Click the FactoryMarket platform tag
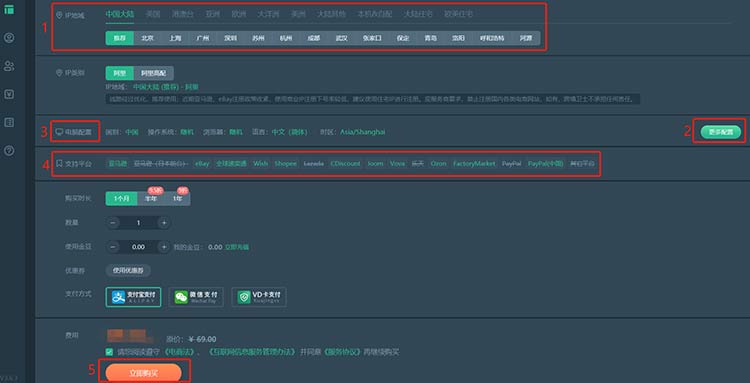The image size is (750, 383). (474, 164)
